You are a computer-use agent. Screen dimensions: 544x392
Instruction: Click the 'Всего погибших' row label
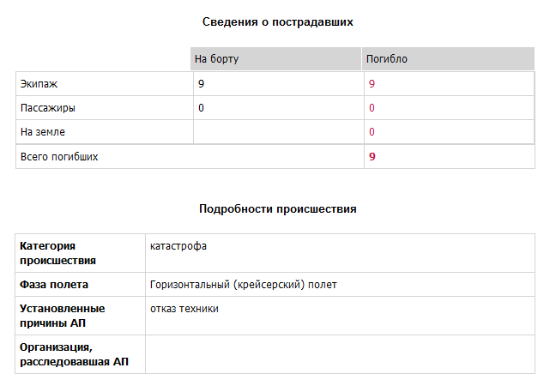click(59, 157)
